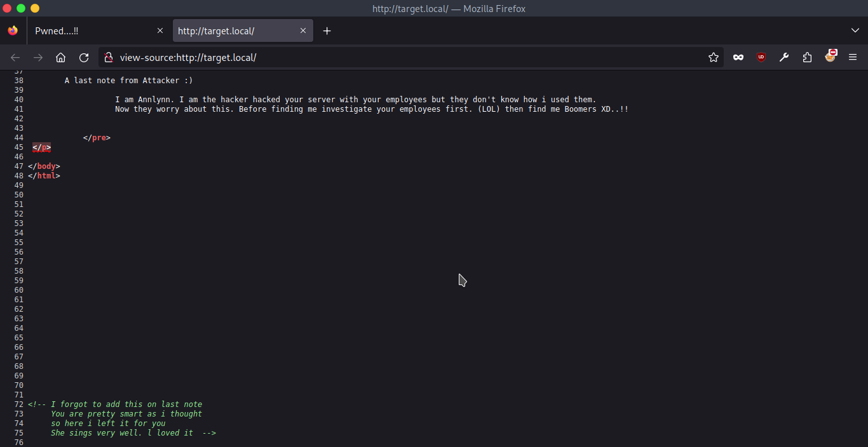Click the shield permissions icon in address bar
The image size is (868, 447).
click(x=109, y=57)
